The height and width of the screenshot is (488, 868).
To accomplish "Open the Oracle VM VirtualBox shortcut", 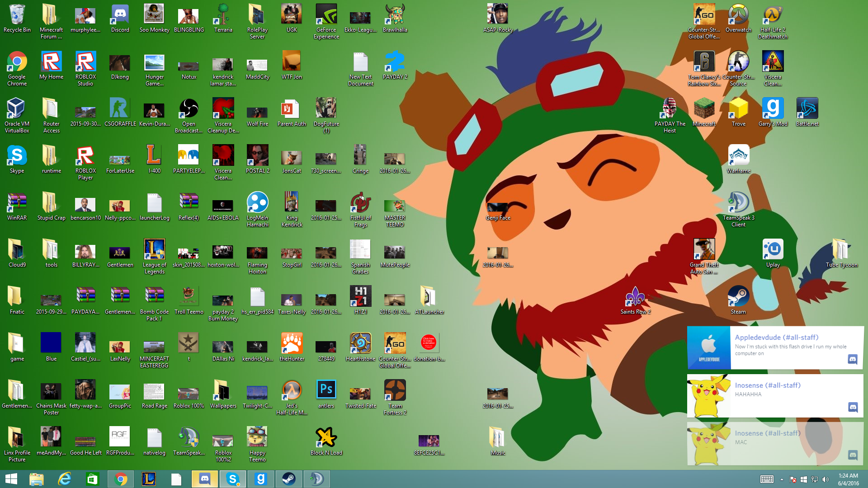I will (x=17, y=116).
